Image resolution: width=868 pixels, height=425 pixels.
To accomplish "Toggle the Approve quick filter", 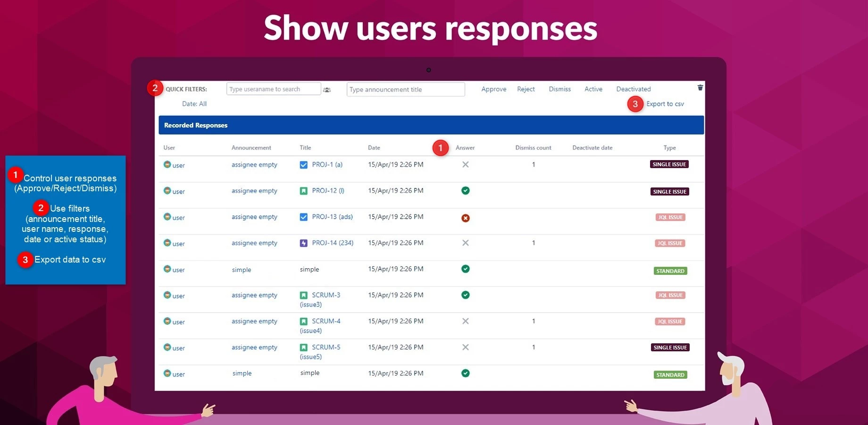I will pyautogui.click(x=494, y=89).
